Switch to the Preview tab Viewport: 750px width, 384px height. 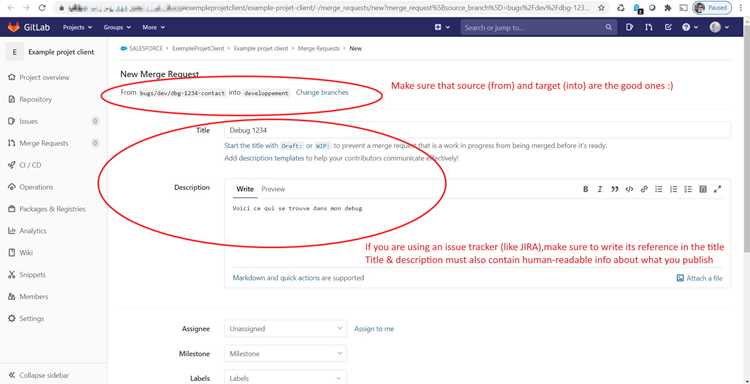coord(273,189)
